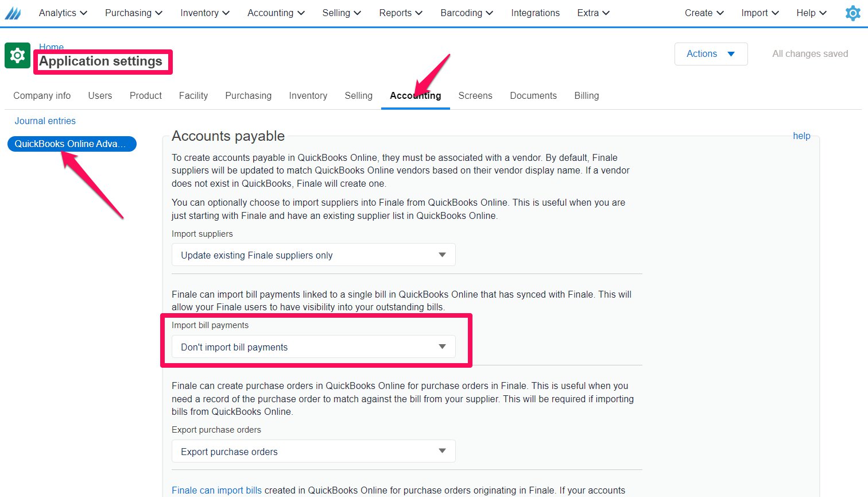868x497 pixels.
Task: Click the 'Export purchase orders' field label
Action: [216, 430]
